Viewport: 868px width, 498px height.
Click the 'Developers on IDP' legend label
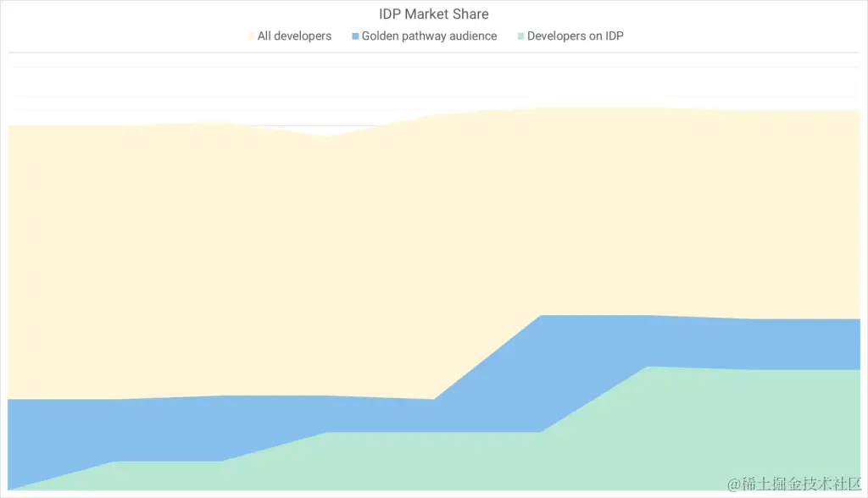pyautogui.click(x=576, y=36)
